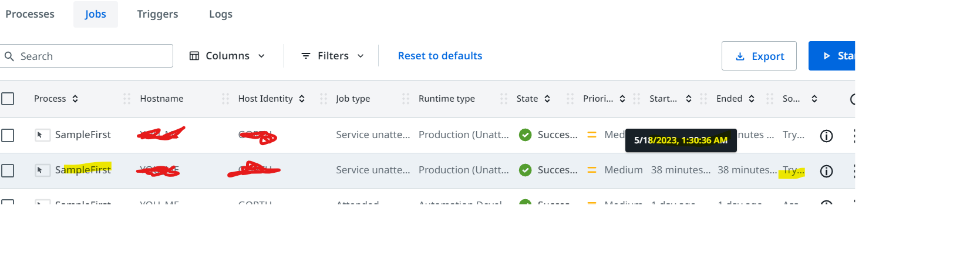The height and width of the screenshot is (265, 980).
Task: Click the info icon in second job row
Action: pos(826,171)
